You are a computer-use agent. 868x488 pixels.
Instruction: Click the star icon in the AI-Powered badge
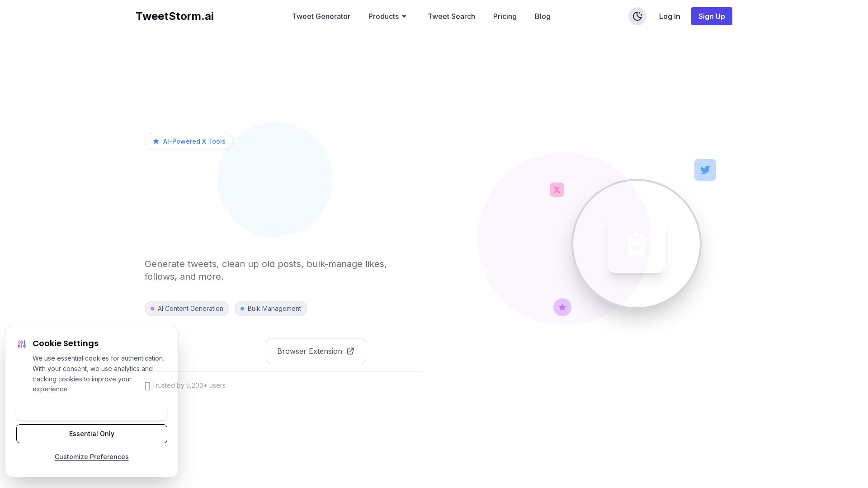(156, 141)
